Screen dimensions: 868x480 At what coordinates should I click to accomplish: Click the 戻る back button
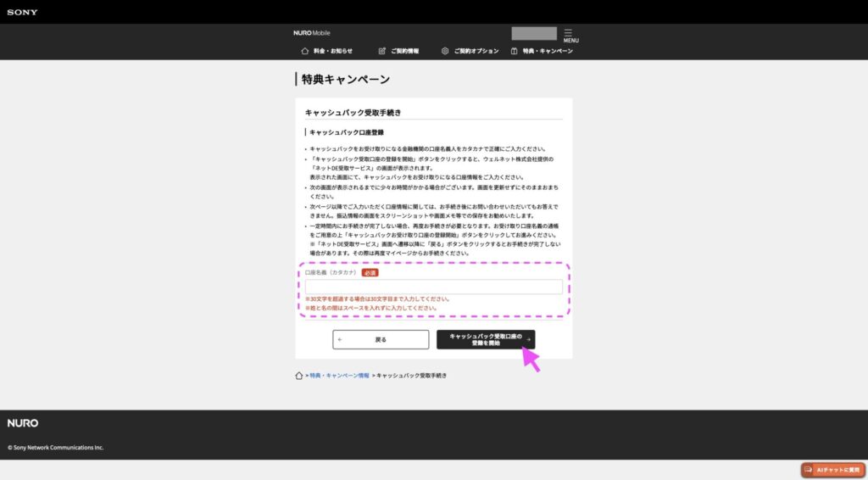[x=381, y=339]
